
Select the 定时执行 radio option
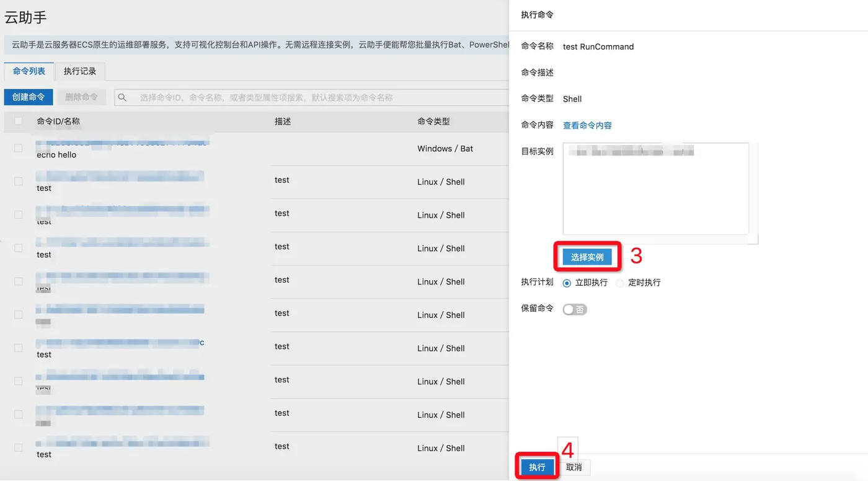(x=619, y=283)
